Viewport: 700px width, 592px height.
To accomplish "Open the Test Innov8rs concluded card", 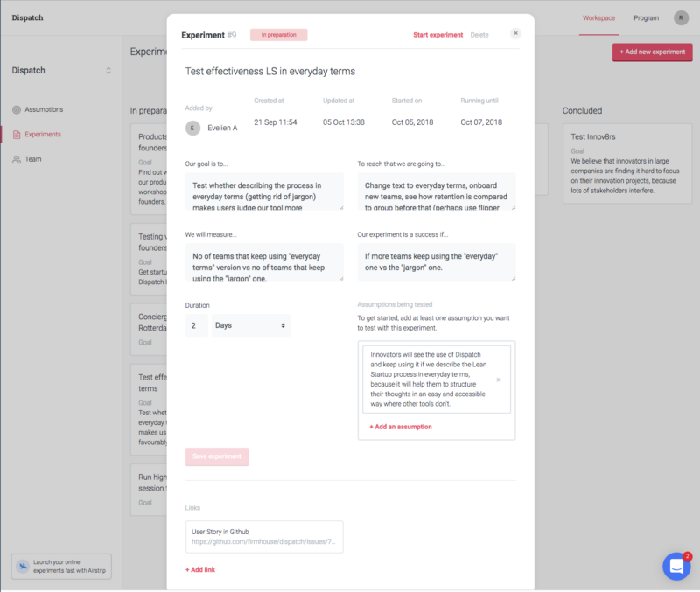I will [627, 164].
